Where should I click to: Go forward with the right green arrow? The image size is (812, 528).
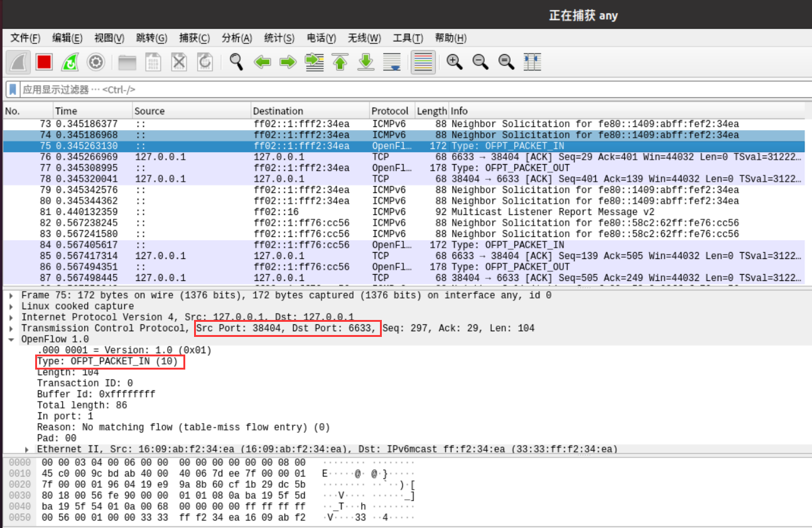(288, 62)
